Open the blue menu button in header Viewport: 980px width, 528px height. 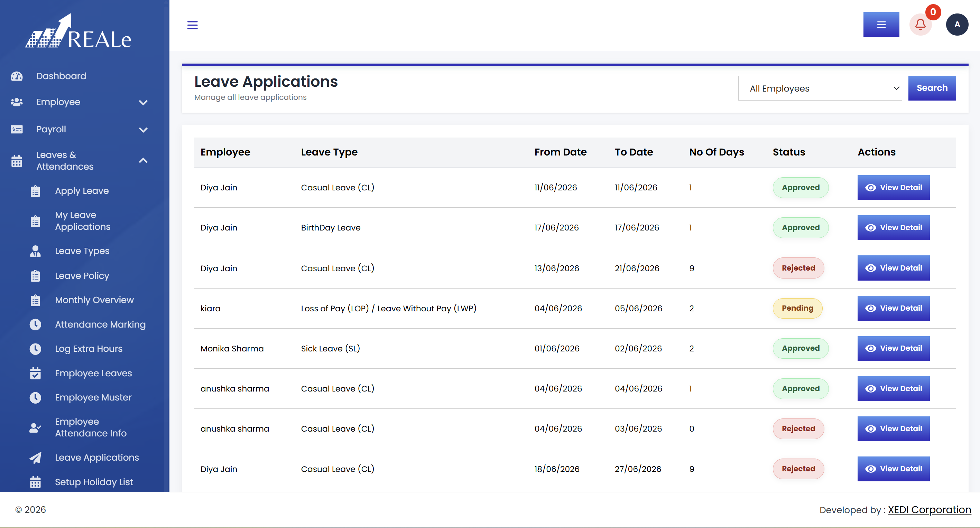point(881,25)
